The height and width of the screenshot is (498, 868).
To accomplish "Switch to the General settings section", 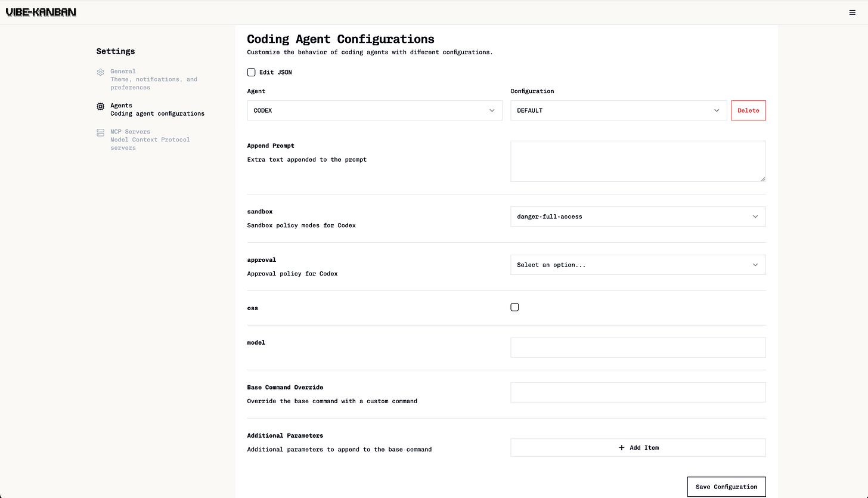I will (123, 71).
